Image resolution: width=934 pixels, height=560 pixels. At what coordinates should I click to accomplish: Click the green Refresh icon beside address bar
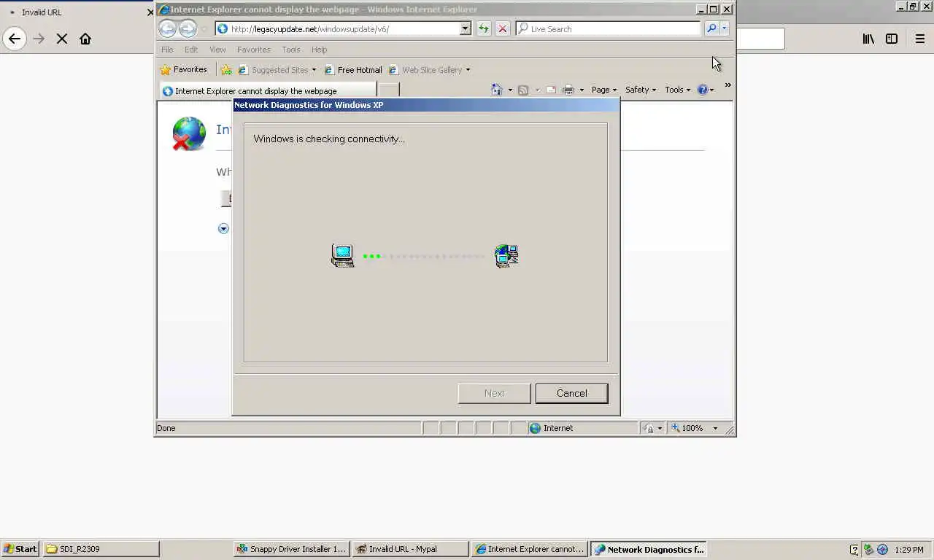click(x=483, y=28)
